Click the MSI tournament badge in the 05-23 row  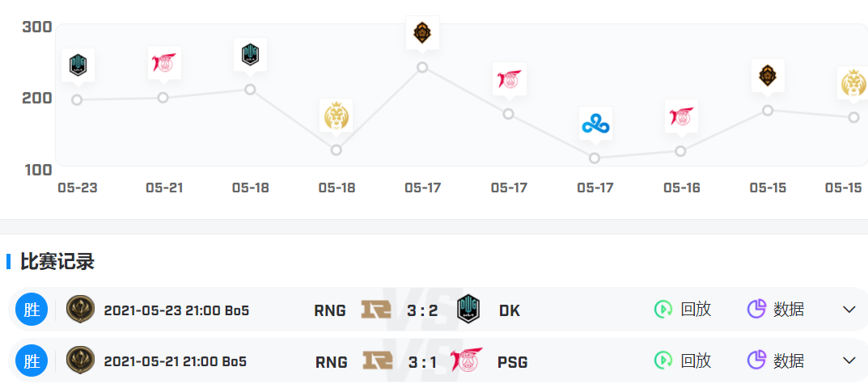point(80,310)
